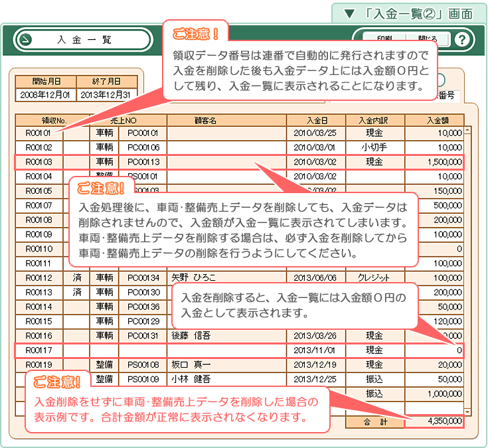Click sales number PS00109
This screenshot has width=488, height=448.
143,379
